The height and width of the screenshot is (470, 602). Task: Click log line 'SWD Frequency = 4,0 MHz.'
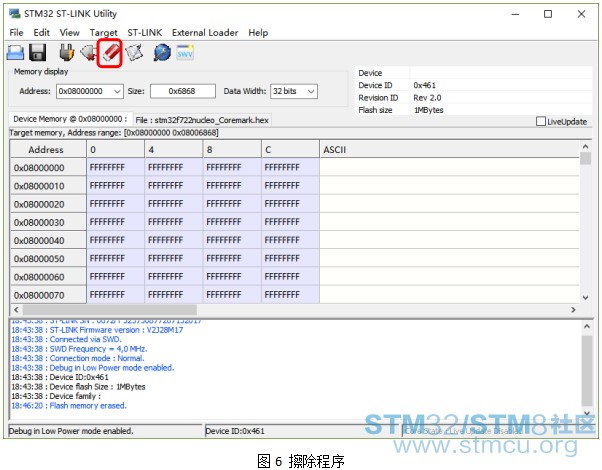(x=79, y=349)
